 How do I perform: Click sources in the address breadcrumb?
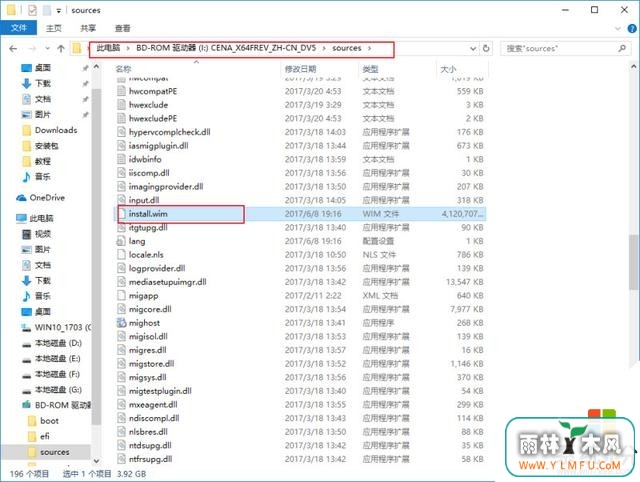347,48
